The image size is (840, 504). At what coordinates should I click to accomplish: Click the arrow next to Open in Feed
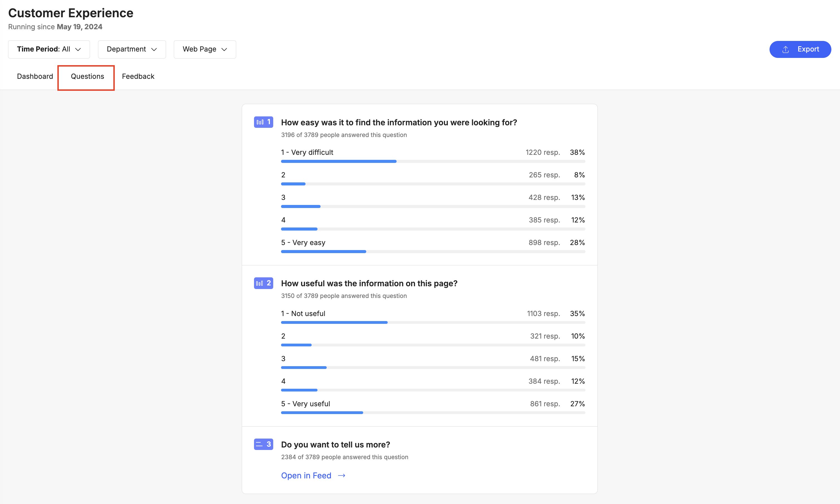[342, 476]
